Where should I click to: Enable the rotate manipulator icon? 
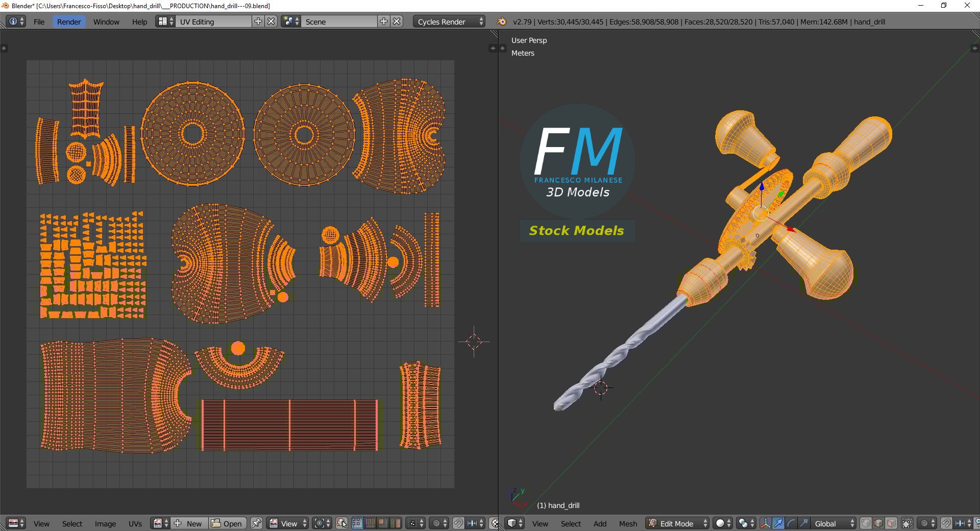click(791, 523)
